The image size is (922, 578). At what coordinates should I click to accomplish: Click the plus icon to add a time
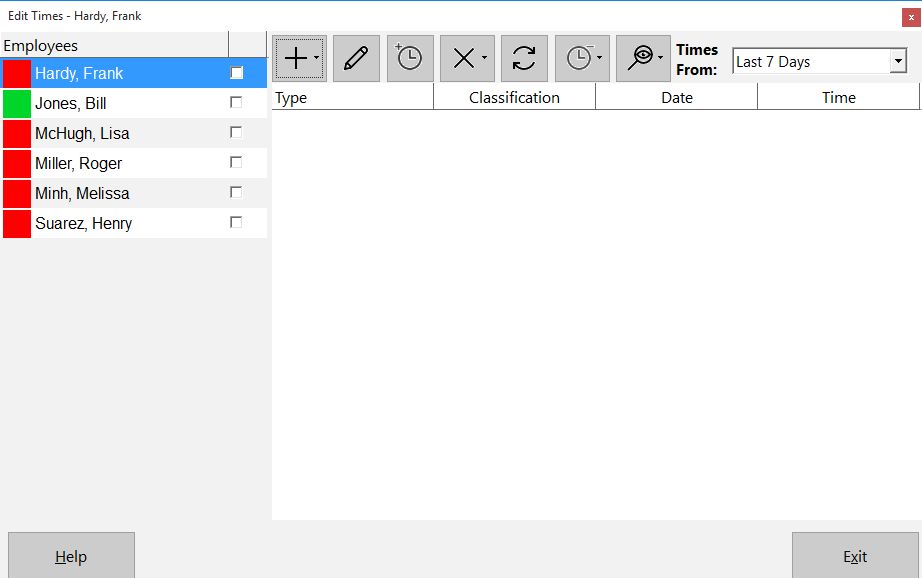[x=295, y=58]
